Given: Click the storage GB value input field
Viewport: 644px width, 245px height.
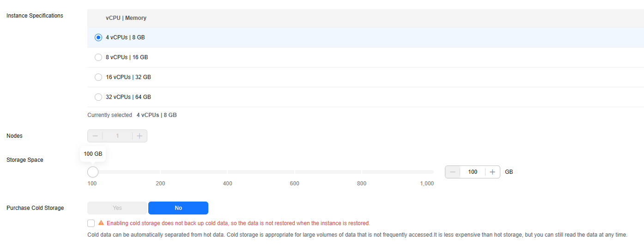Looking at the screenshot, I should tap(473, 172).
